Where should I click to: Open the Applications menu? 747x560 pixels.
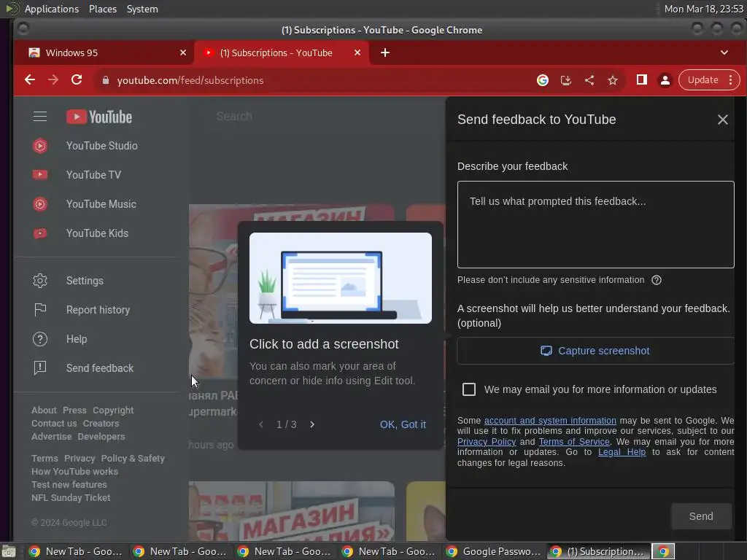click(52, 9)
